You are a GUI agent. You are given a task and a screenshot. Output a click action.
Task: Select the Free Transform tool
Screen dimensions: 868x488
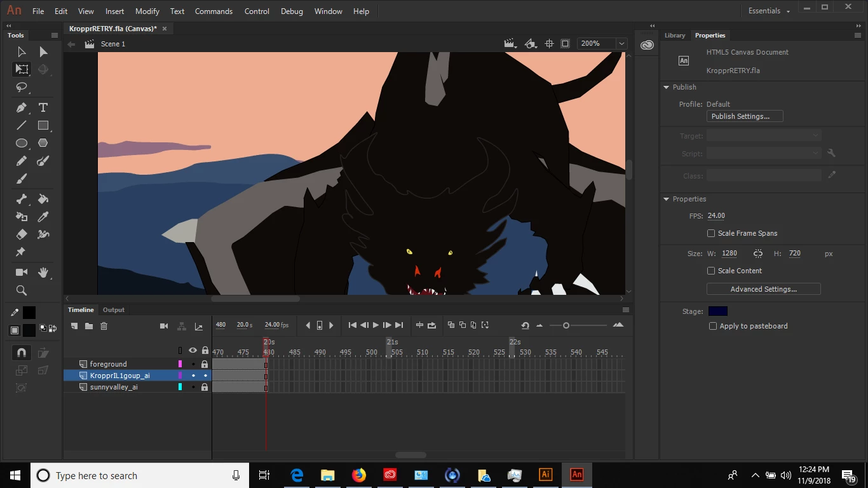22,69
